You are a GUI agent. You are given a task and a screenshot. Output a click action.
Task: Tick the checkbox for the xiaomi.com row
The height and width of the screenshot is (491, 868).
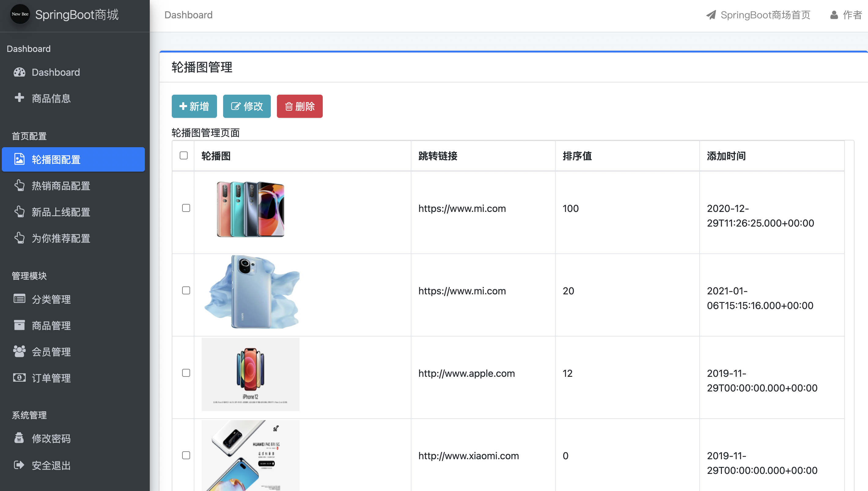(x=186, y=455)
